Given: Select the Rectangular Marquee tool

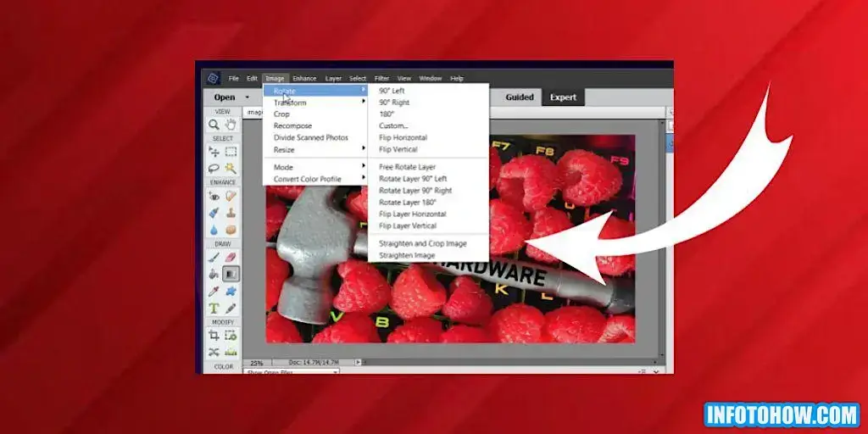Looking at the screenshot, I should [x=231, y=152].
